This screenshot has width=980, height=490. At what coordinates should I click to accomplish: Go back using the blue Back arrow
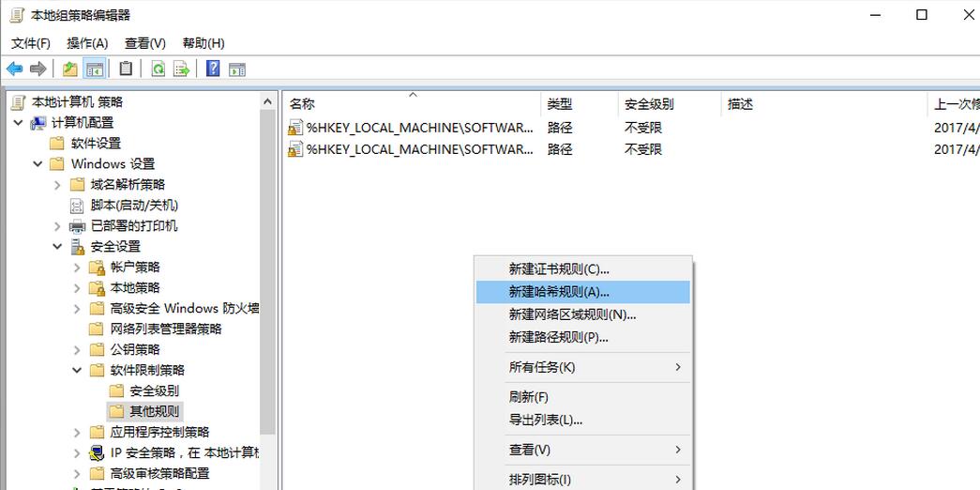(x=14, y=69)
